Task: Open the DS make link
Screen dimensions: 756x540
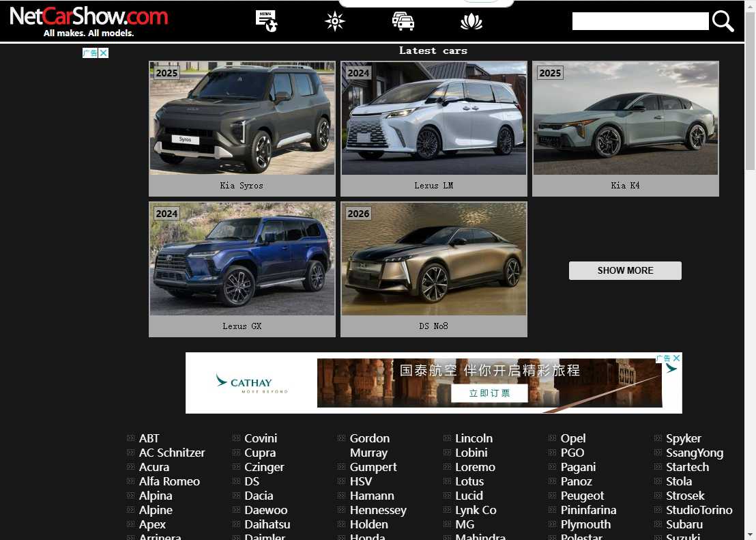Action: point(252,481)
